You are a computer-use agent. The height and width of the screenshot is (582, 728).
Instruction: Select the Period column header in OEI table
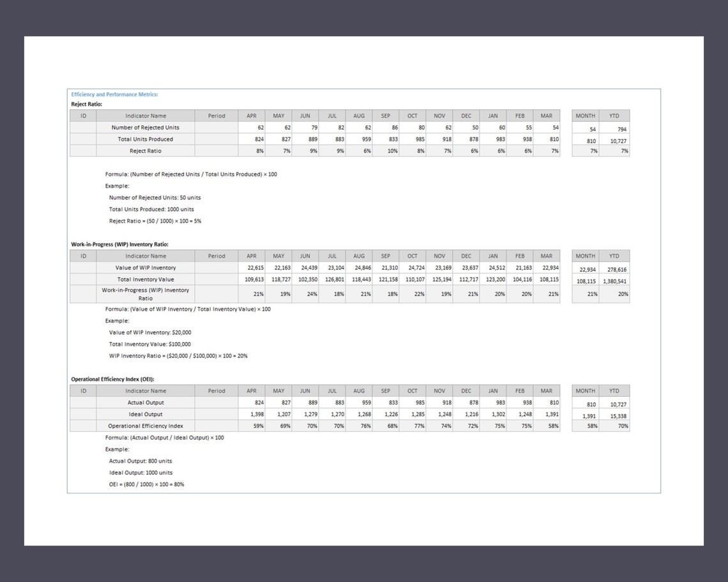point(216,391)
